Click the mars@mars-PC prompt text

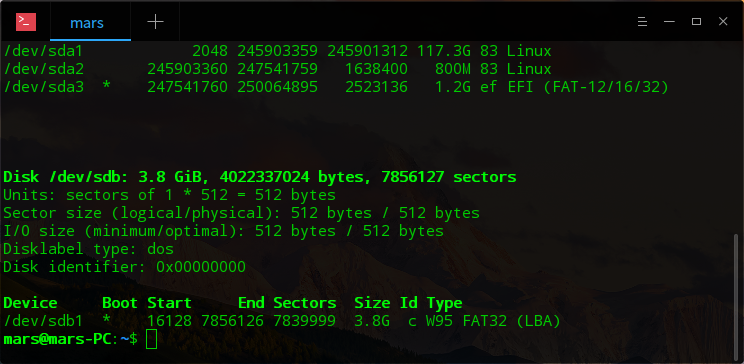57,339
